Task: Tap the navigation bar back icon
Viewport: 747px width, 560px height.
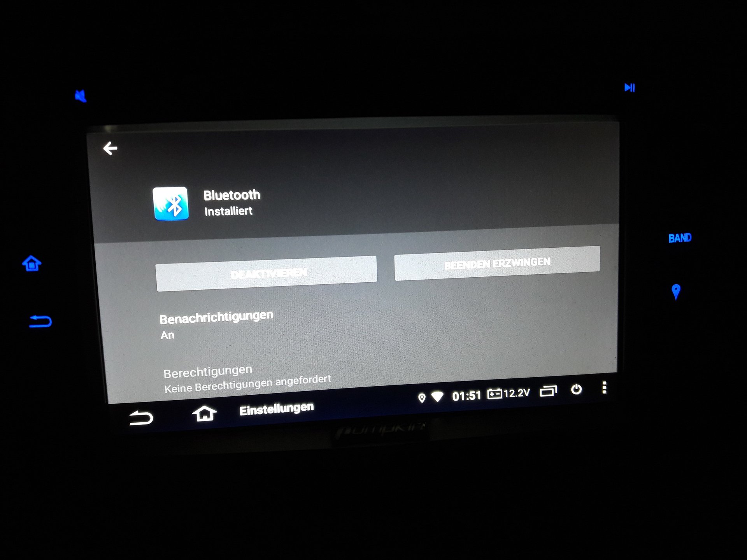Action: (x=141, y=418)
